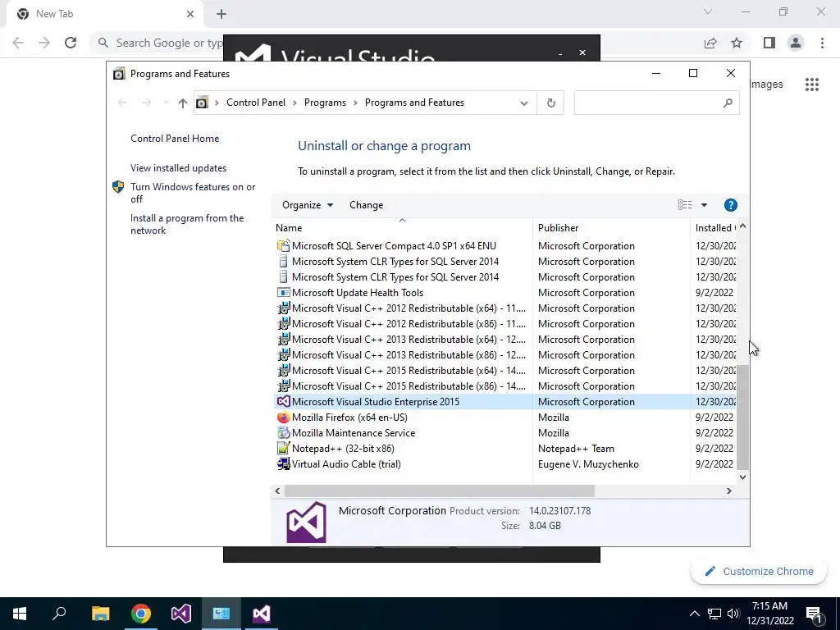Expand the Control Panel breadcrumb arrow
This screenshot has height=630, width=840.
pyautogui.click(x=294, y=103)
